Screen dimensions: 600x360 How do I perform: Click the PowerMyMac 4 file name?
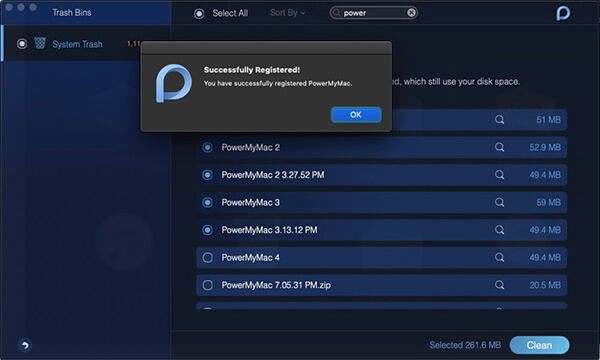point(251,257)
